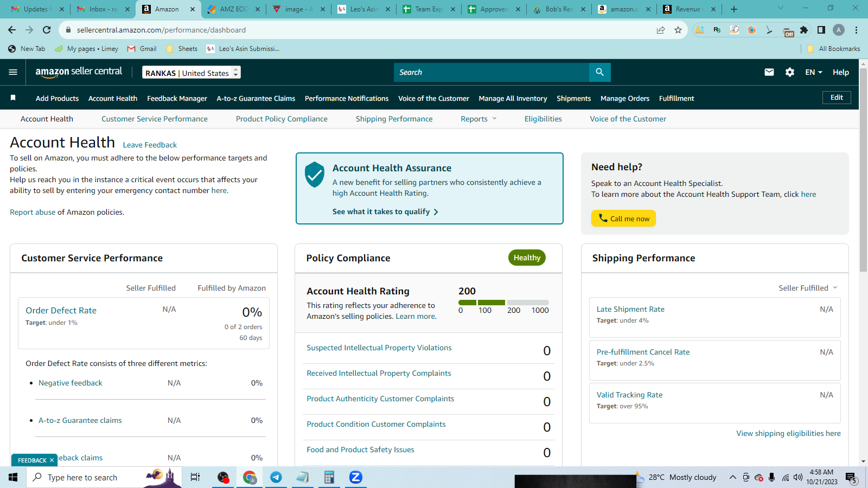
Task: Open the Calculator from the taskbar
Action: (329, 477)
